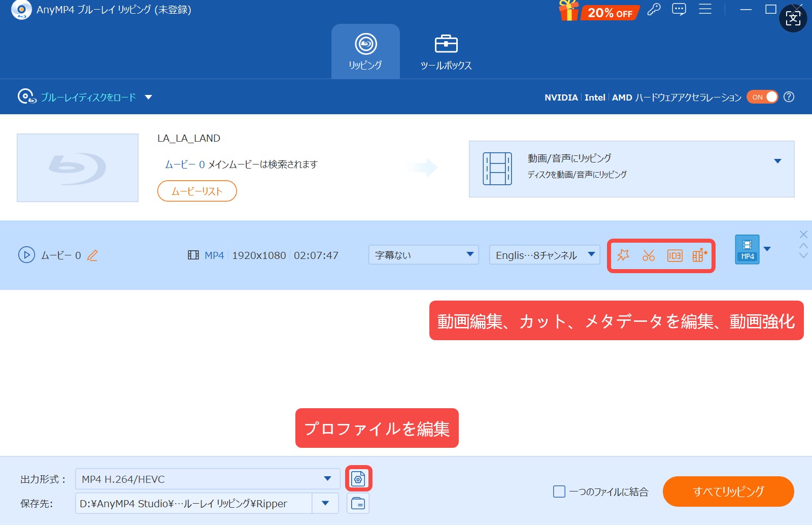This screenshot has height=525, width=812.
Task: Click the scissors cut icon
Action: (649, 255)
